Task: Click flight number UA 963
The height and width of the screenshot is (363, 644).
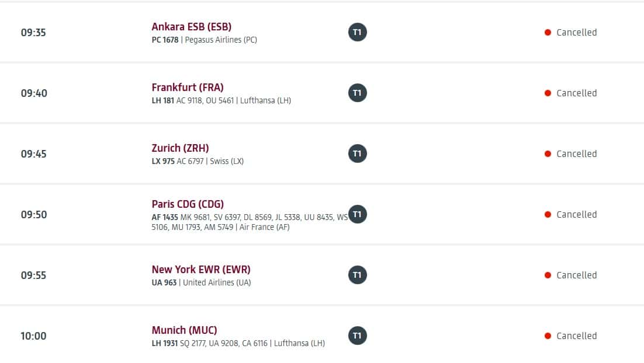Action: tap(164, 283)
